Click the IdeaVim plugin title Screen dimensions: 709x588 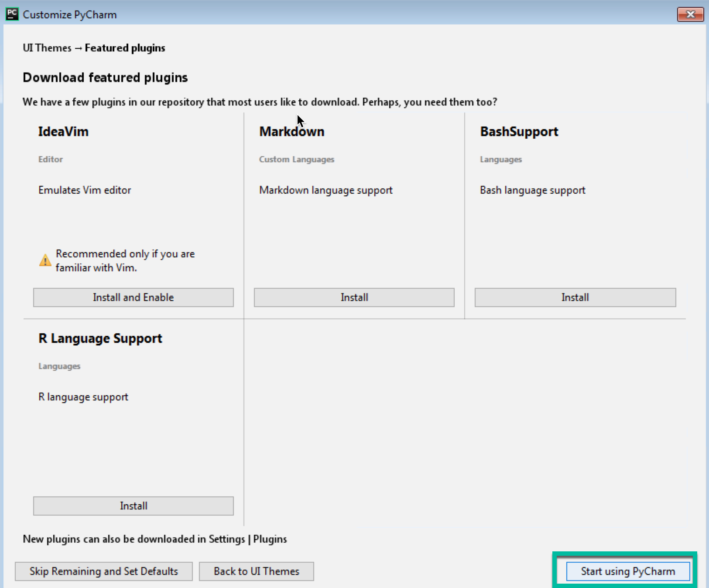[63, 132]
